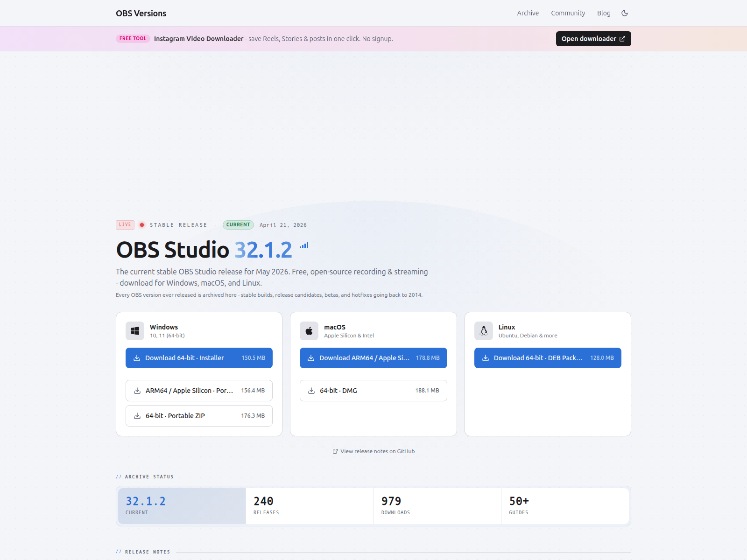Viewport: 747px width, 560px height.
Task: Open the Community nav link
Action: [x=568, y=13]
